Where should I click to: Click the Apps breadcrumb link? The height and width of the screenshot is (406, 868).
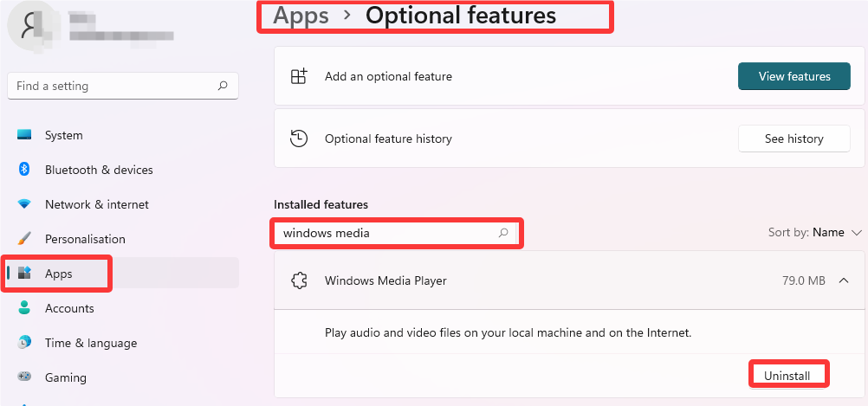pyautogui.click(x=301, y=16)
